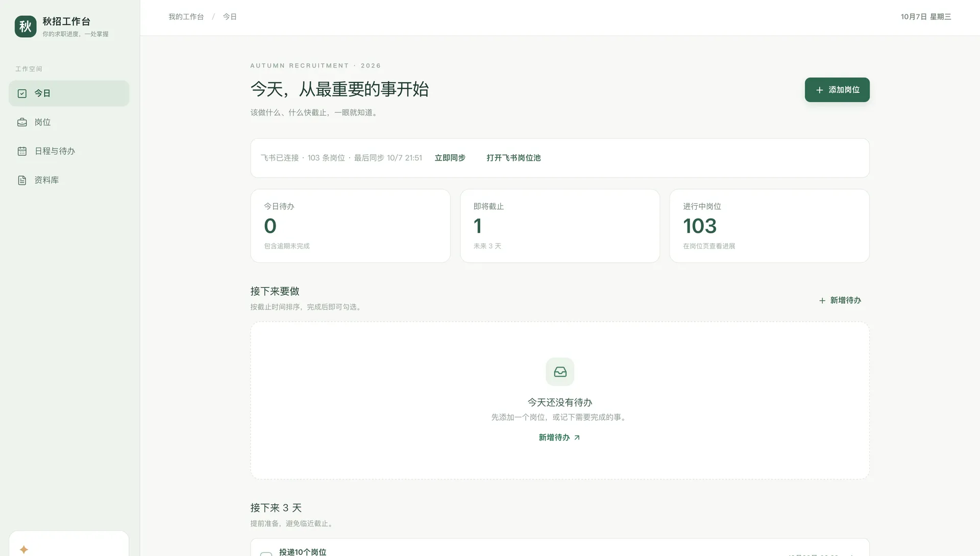Click the 日程与待办 calendar icon in sidebar
980x556 pixels.
tap(22, 151)
